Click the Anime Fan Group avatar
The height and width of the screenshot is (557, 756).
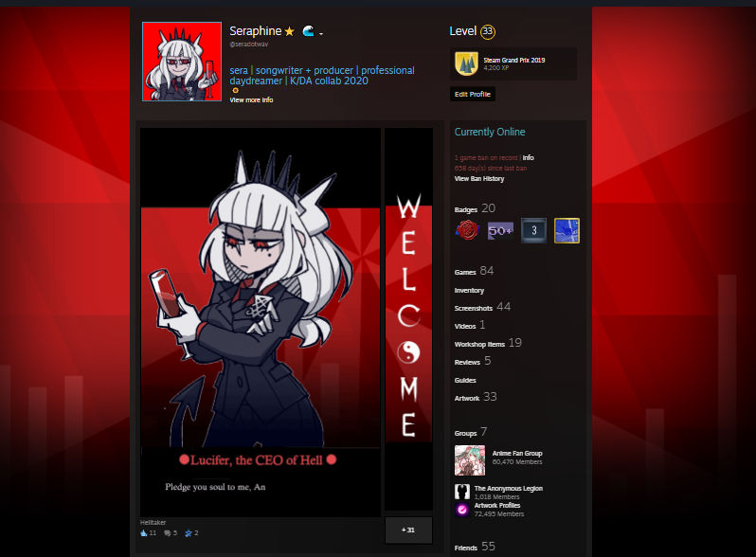pos(470,460)
